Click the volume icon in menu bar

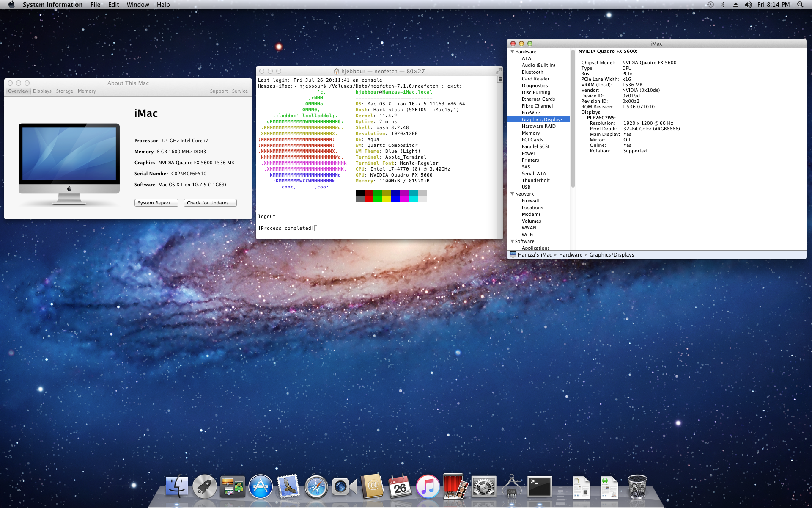748,5
